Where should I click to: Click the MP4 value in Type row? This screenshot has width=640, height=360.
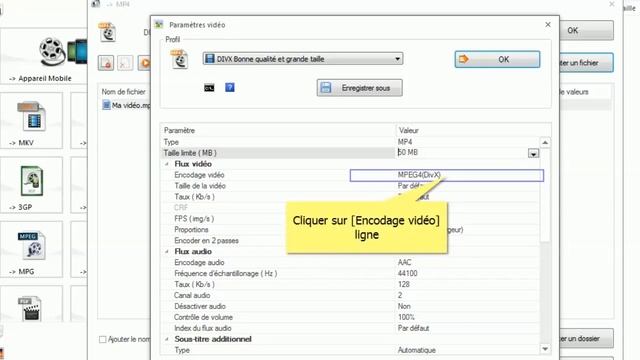click(x=405, y=142)
